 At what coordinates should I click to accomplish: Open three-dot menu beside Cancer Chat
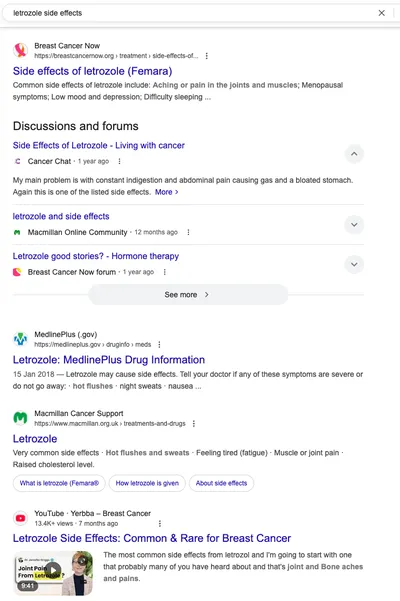click(120, 161)
